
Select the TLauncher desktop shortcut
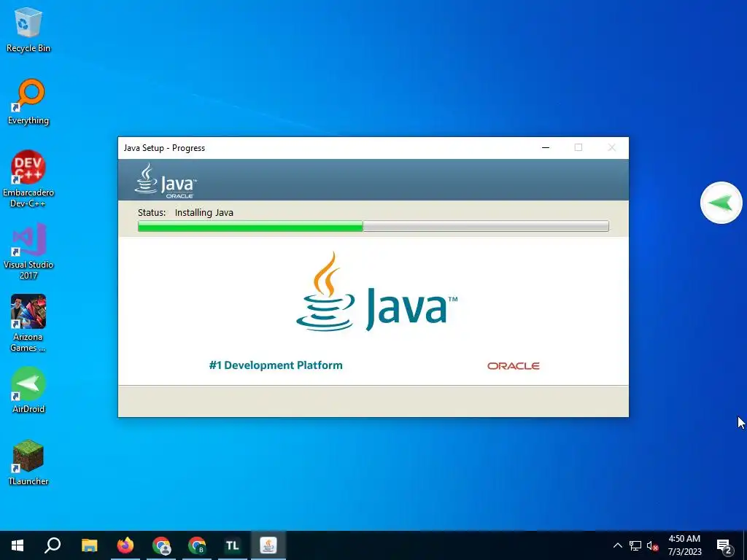pos(28,463)
